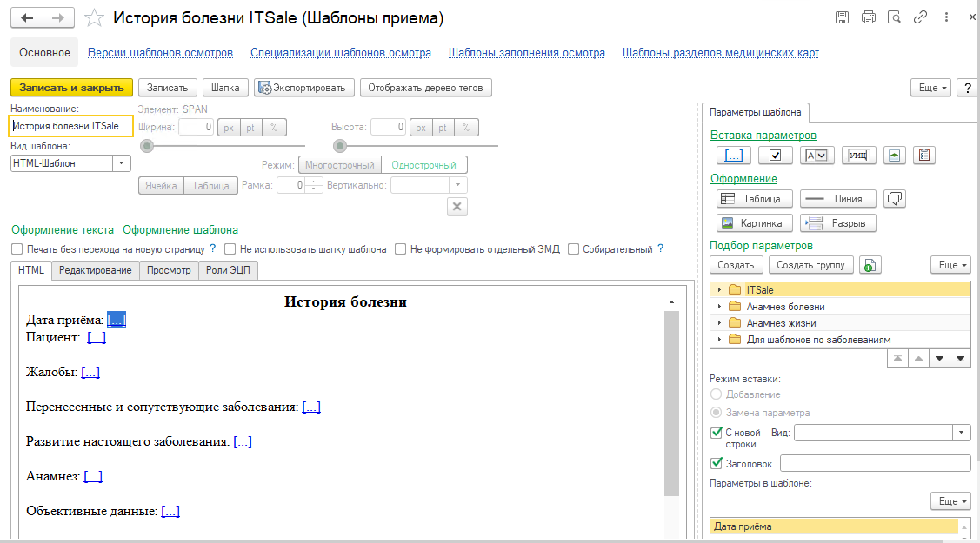
Task: Increase Рамка value with spinner up arrow
Action: click(314, 182)
